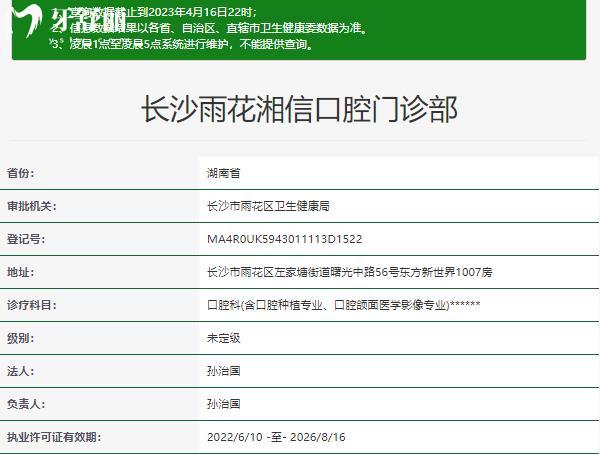Select the 执业许可证有效期 label
Screen dimensions: 600x454
(x=54, y=437)
